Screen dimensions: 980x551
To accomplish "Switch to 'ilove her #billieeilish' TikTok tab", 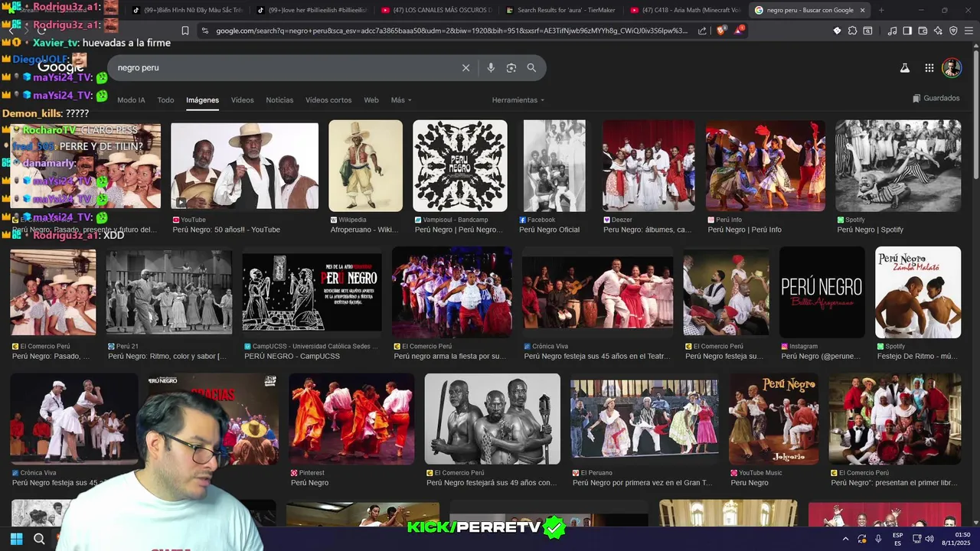I will (312, 10).
